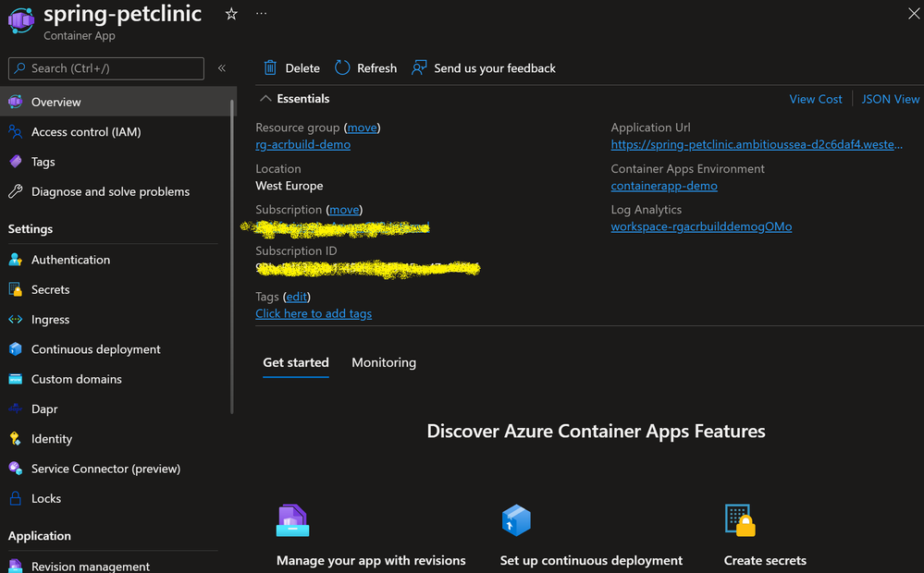924x573 pixels.
Task: Close the spring-petclinic blade
Action: 914,14
